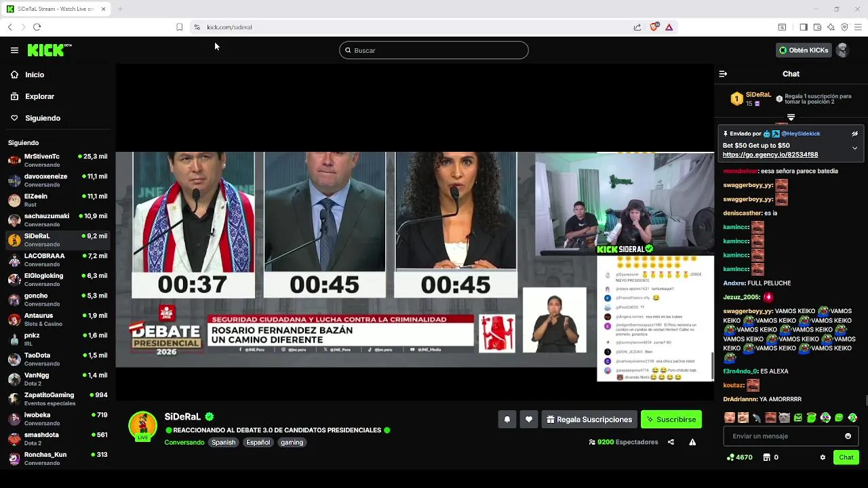Click the Obtén KICKs button

(x=803, y=50)
